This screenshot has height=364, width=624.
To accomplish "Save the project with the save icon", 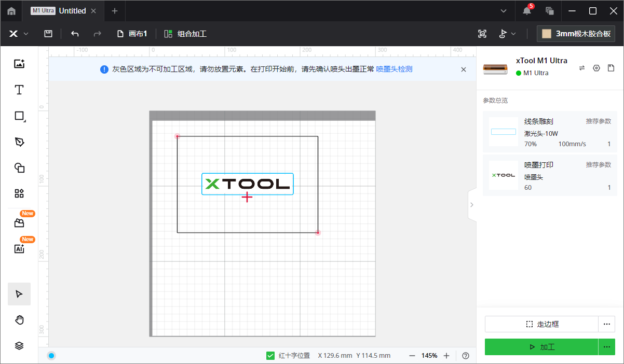I will click(x=48, y=34).
